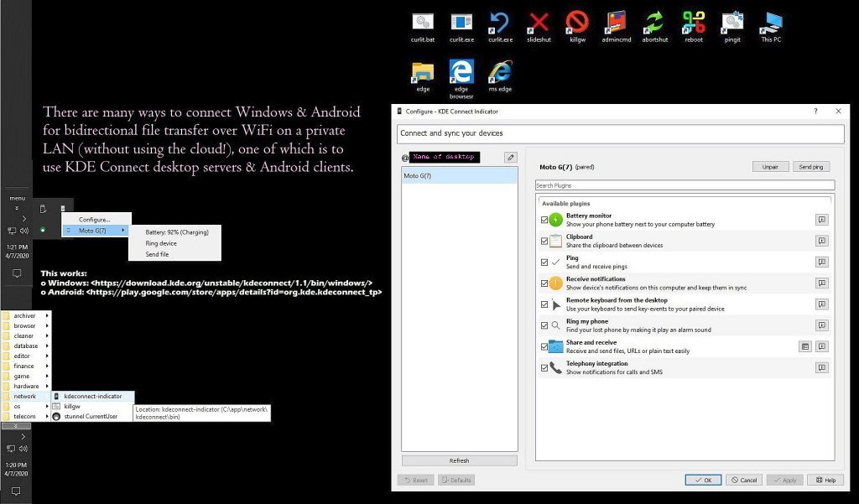Open Share and receive plugin settings button

point(804,346)
